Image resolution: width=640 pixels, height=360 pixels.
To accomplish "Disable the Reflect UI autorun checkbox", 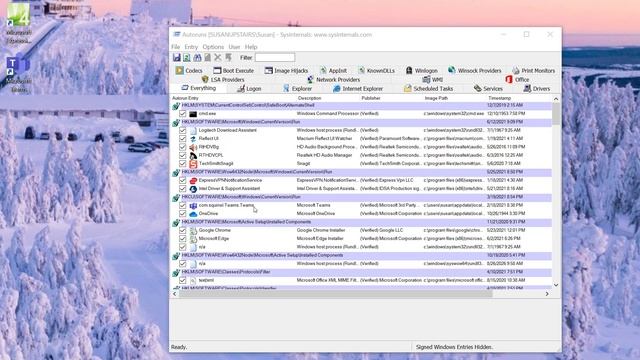I will (182, 139).
